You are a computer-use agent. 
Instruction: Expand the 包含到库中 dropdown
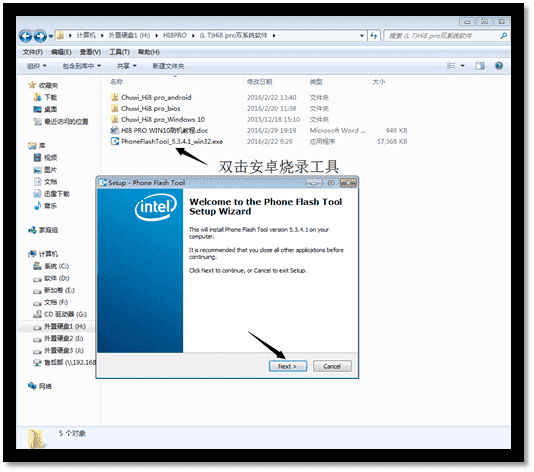pos(82,66)
